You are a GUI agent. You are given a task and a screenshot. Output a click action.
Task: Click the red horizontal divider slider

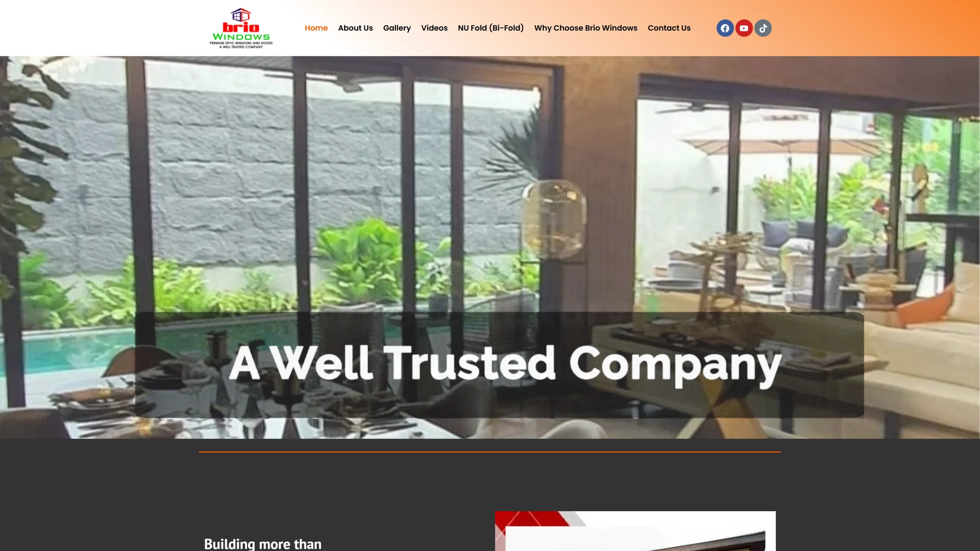pos(489,452)
